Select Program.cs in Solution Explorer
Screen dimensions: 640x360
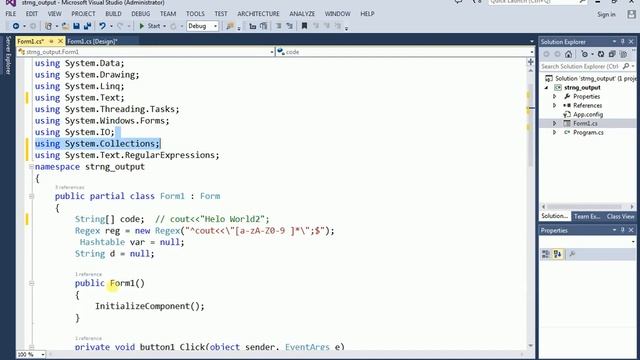(x=588, y=132)
